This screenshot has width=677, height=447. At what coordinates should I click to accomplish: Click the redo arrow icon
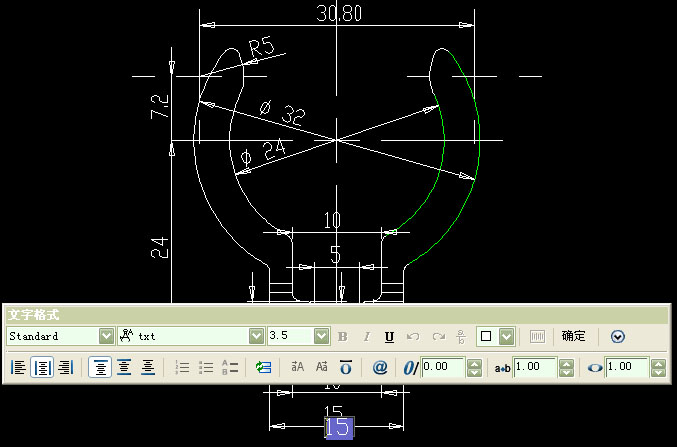[438, 336]
